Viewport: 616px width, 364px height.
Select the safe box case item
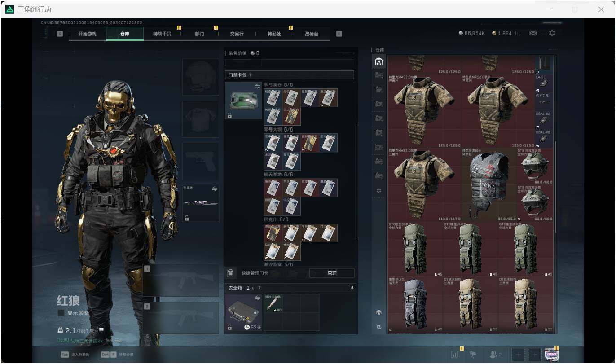(x=243, y=313)
